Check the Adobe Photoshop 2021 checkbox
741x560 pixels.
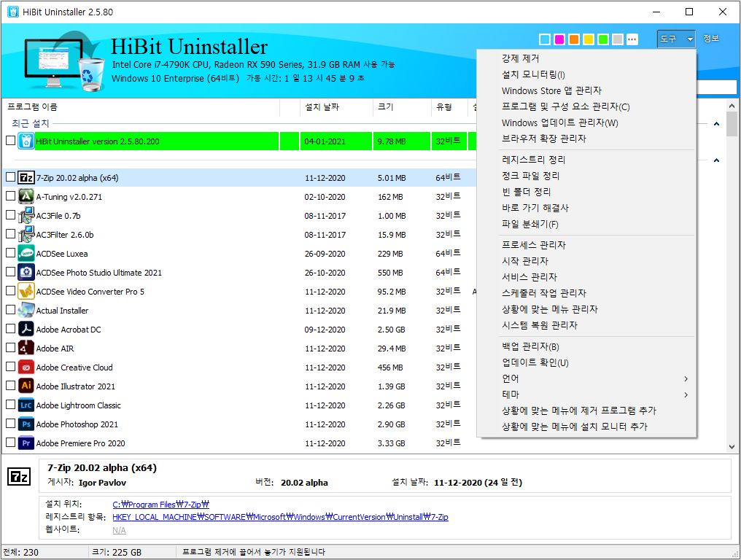coord(10,424)
